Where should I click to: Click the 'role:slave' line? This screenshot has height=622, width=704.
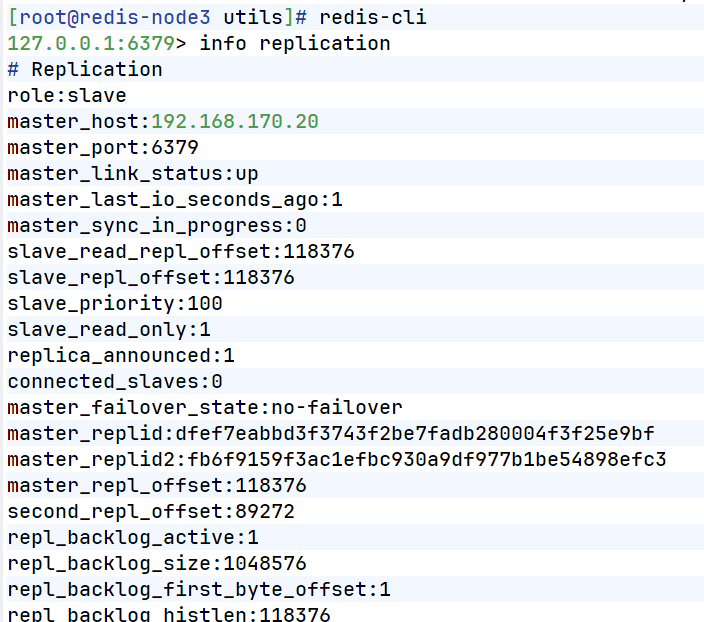coord(67,96)
